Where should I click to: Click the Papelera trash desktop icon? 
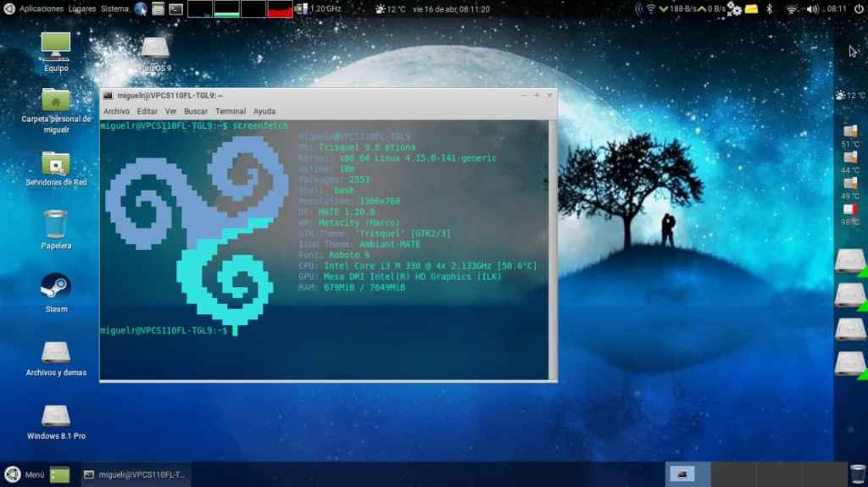pyautogui.click(x=56, y=225)
